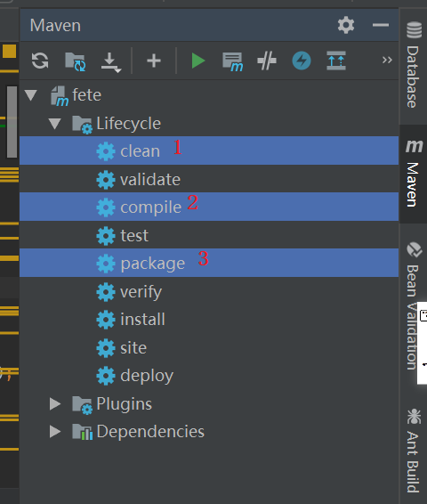
Task: Click yellow inspection indicator square
Action: (x=9, y=51)
